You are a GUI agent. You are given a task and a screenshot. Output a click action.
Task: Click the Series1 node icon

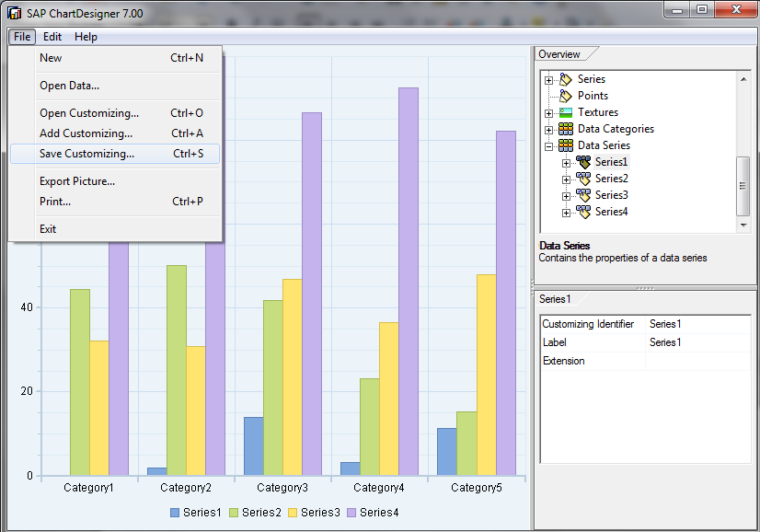pos(583,162)
